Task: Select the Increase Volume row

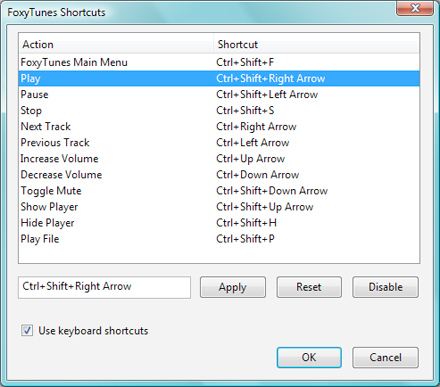Action: point(219,158)
